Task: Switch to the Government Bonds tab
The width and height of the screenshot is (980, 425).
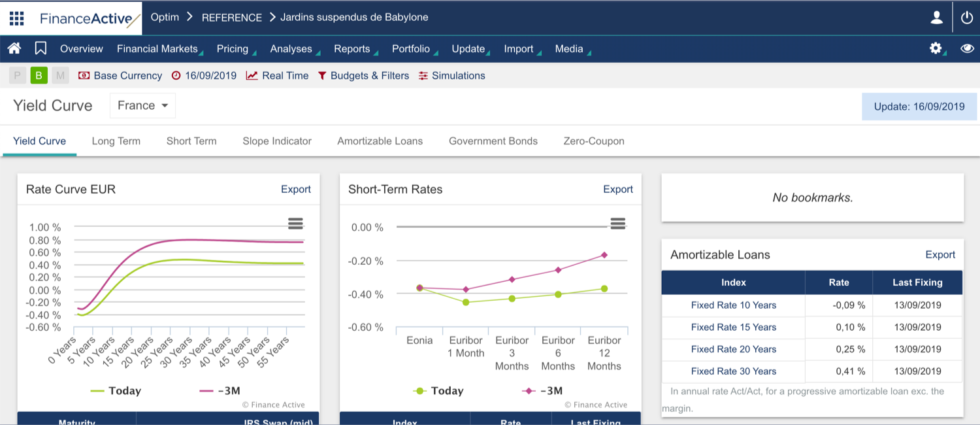Action: [493, 141]
